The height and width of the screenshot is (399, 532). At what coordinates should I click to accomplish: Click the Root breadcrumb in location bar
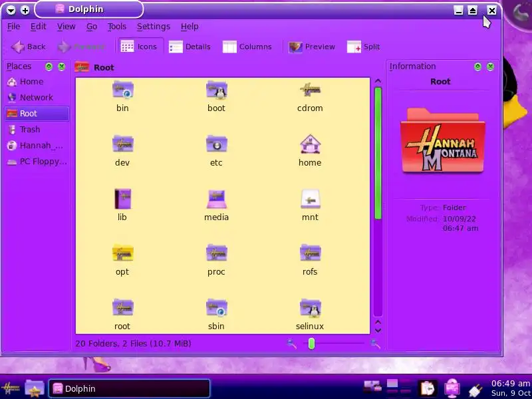click(104, 68)
